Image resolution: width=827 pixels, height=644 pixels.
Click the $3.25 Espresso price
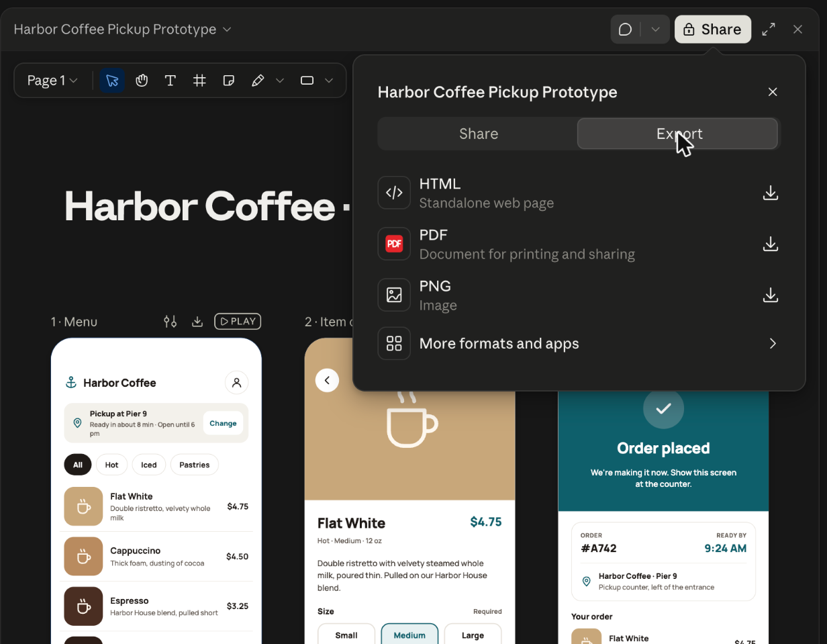(237, 606)
